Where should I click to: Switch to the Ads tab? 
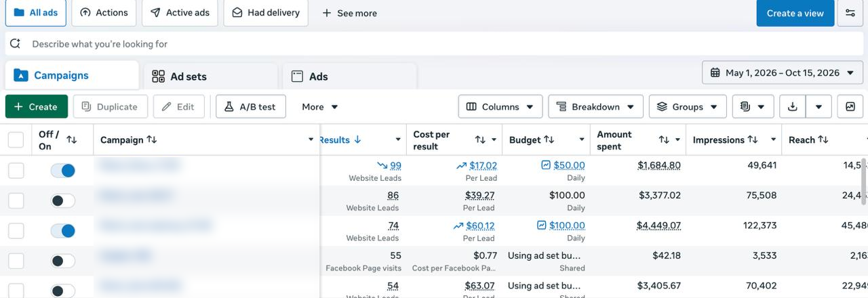(350, 77)
